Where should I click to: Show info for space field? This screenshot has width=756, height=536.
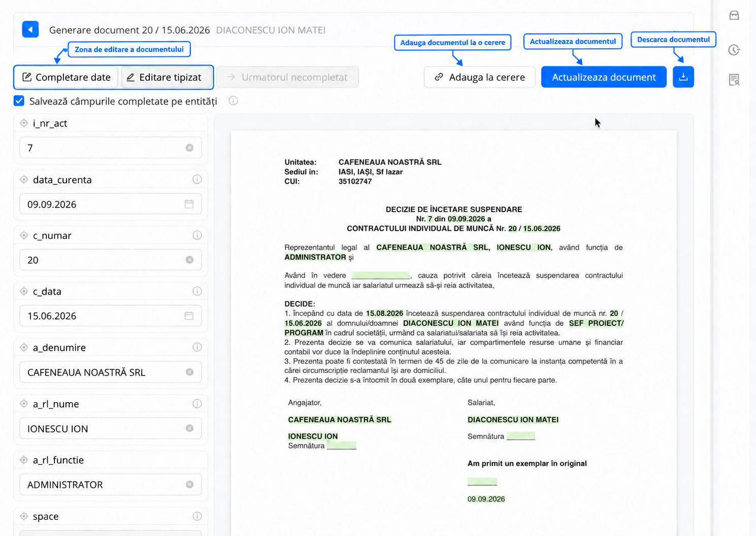tap(197, 516)
